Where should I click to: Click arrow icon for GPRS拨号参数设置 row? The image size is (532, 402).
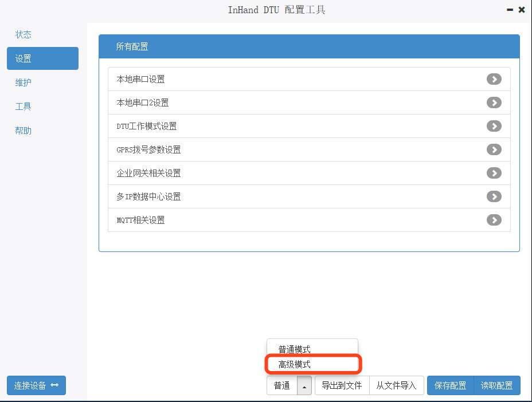click(494, 149)
